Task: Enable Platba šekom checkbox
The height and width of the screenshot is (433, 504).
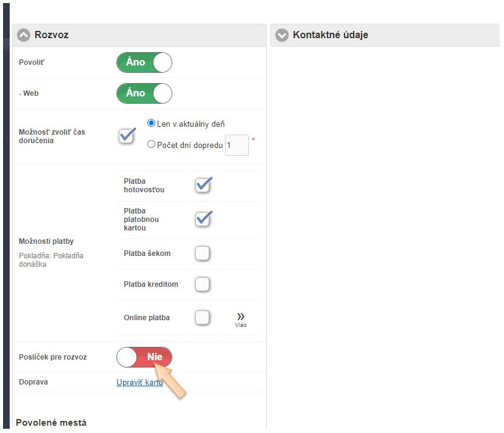Action: pos(203,253)
